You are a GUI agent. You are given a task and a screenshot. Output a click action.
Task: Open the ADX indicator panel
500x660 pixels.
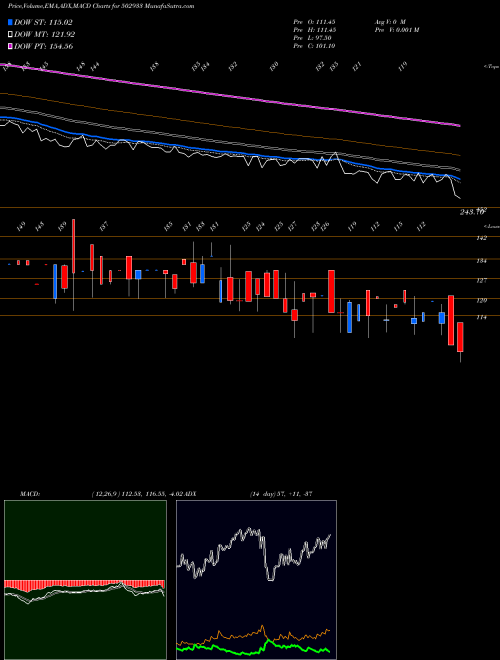(x=256, y=580)
